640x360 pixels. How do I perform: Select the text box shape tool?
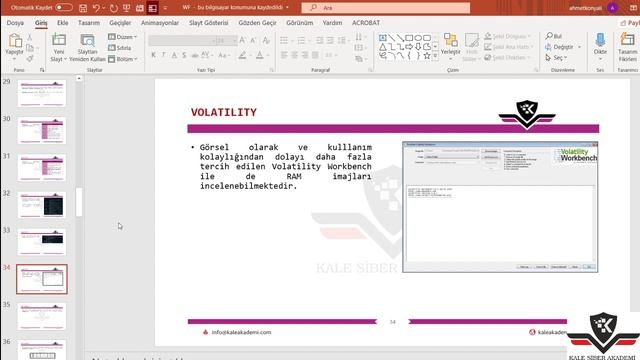pyautogui.click(x=383, y=38)
